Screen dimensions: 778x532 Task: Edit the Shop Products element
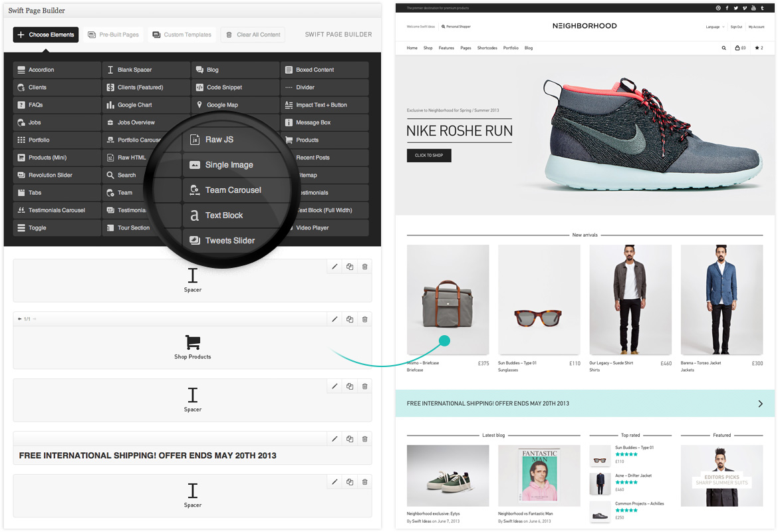click(334, 319)
